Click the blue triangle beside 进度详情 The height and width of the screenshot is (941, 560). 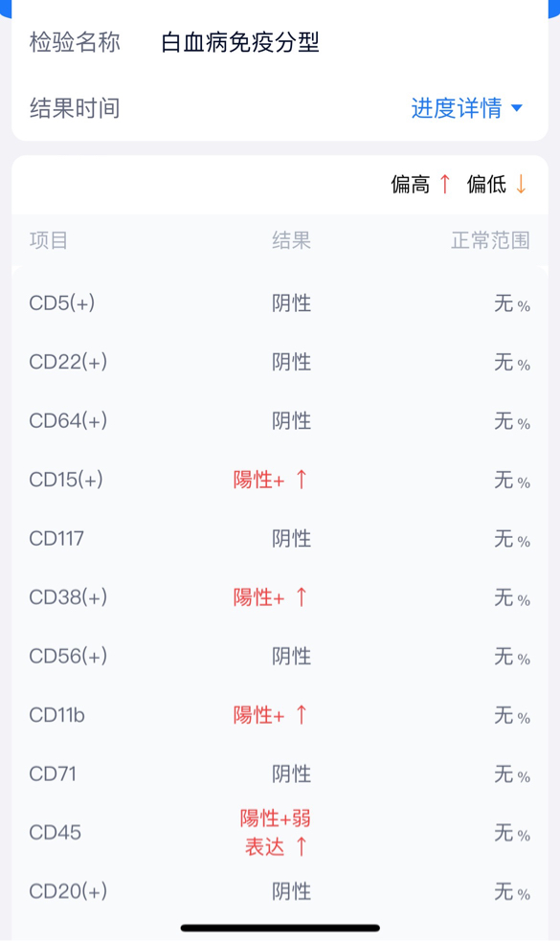[516, 108]
